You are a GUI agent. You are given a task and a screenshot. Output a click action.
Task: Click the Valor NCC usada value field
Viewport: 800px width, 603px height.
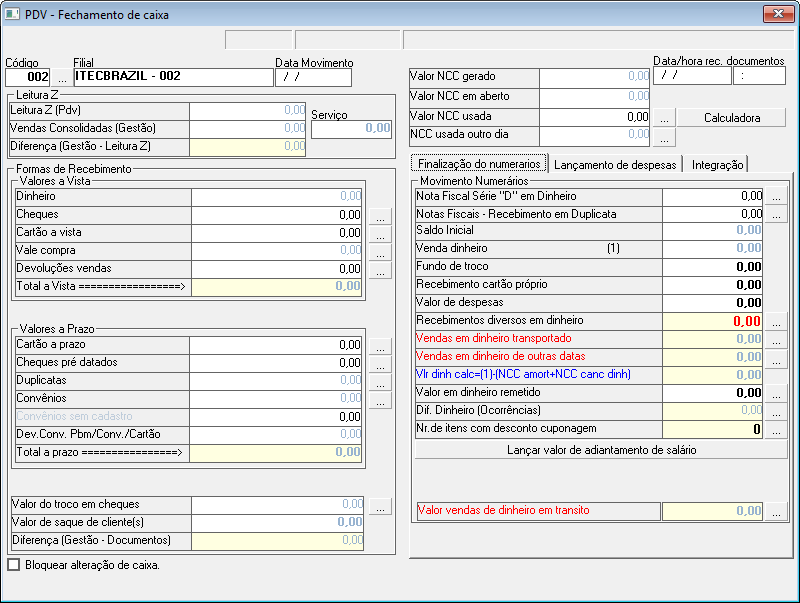594,117
